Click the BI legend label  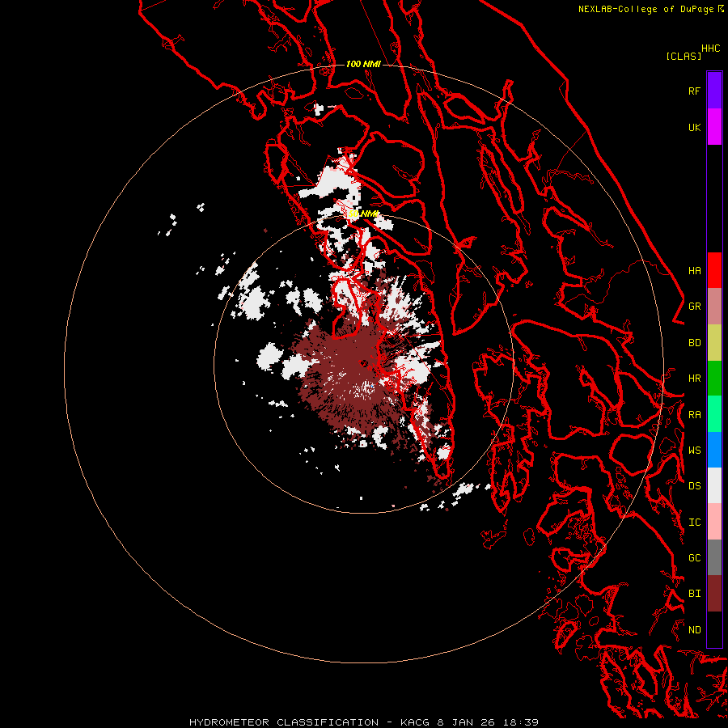tap(694, 594)
